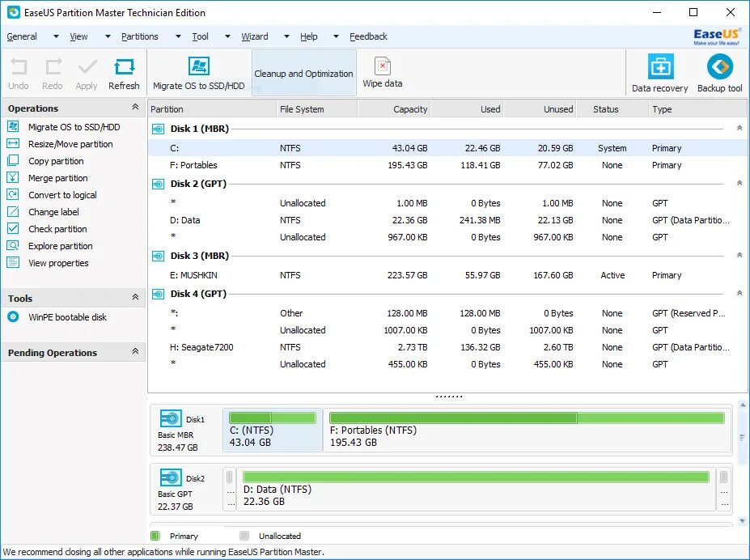The width and height of the screenshot is (750, 560).
Task: Run Check partition operation
Action: 58,229
